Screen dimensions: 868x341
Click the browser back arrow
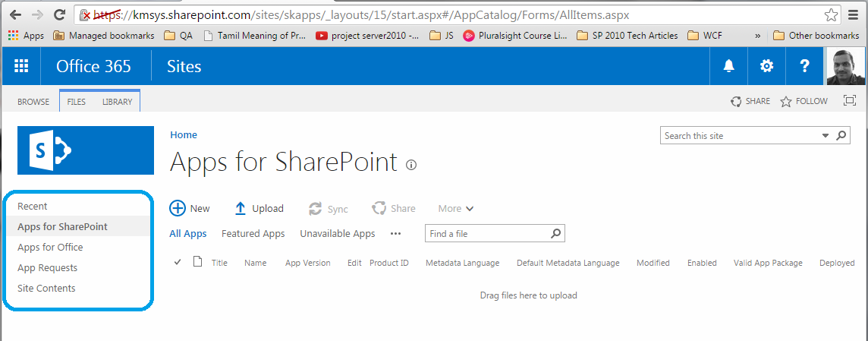point(15,15)
